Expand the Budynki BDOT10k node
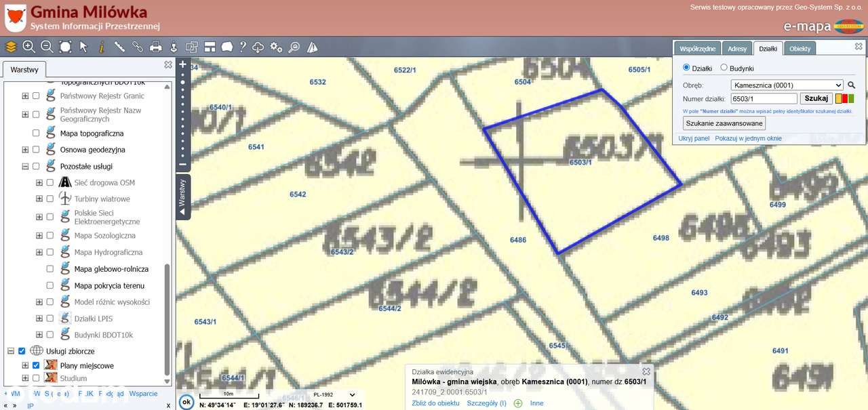This screenshot has width=868, height=410. click(x=39, y=335)
